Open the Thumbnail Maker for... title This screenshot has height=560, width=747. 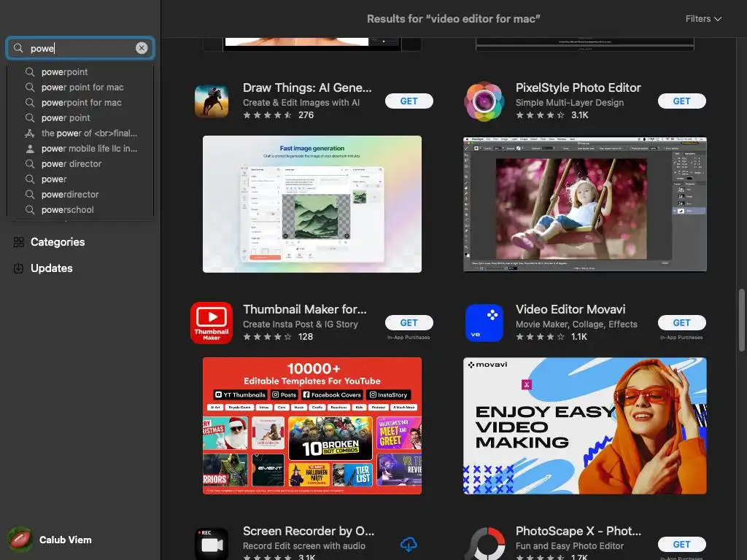pyautogui.click(x=305, y=309)
